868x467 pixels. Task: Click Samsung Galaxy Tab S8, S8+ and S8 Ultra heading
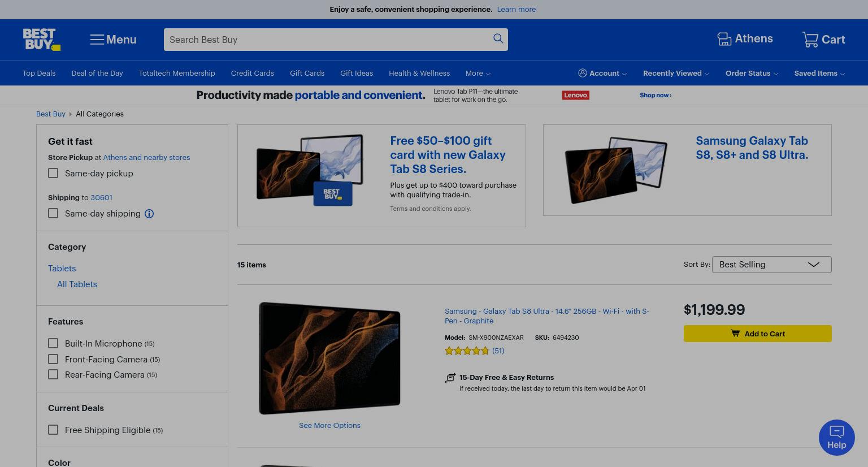tap(752, 148)
